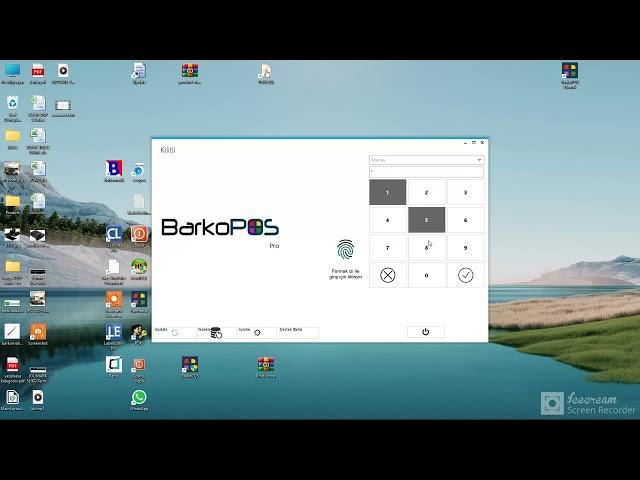Screen dimensions: 640x480
Task: Click keypad digit 7
Action: (x=387, y=247)
